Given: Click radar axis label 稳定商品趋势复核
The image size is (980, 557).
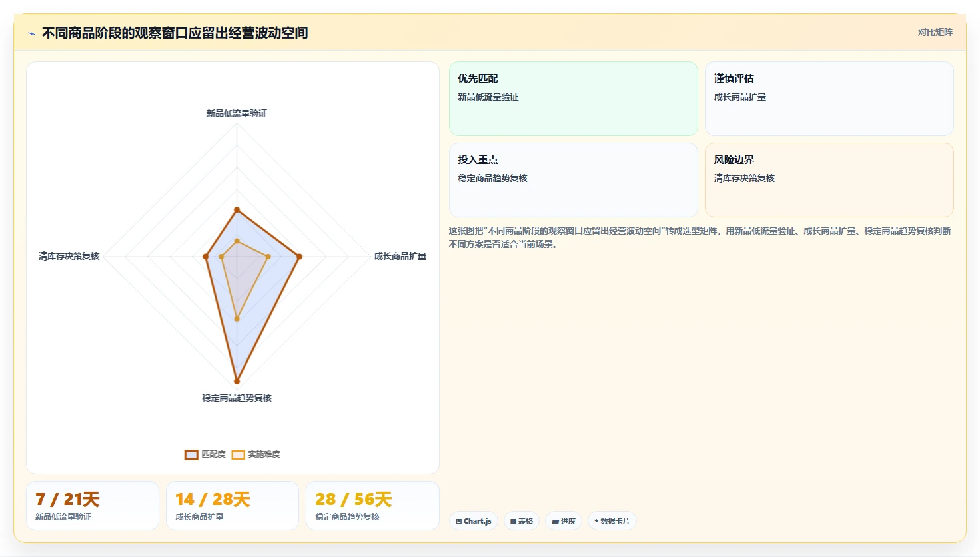Looking at the screenshot, I should pos(237,398).
